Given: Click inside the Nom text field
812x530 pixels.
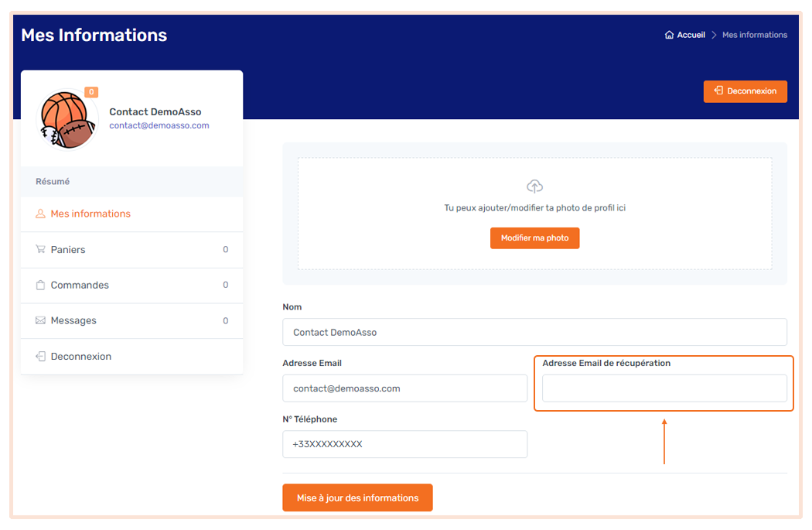Looking at the screenshot, I should (x=534, y=332).
